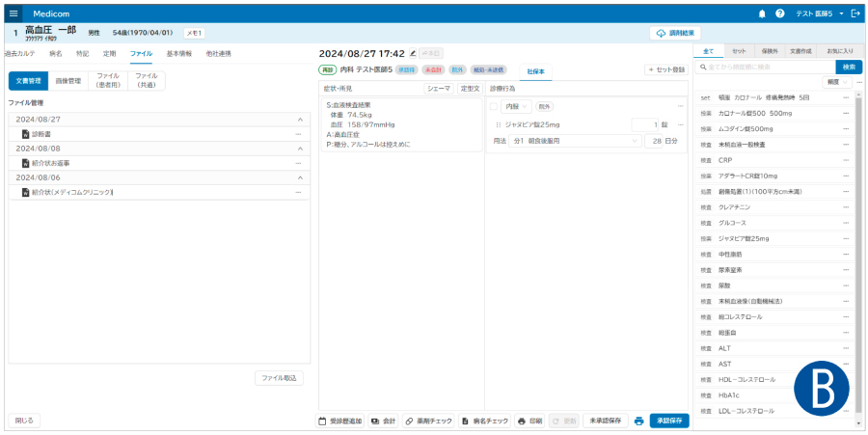
Task: Open the hamburger menu beside Medicom
Action: 13,14
